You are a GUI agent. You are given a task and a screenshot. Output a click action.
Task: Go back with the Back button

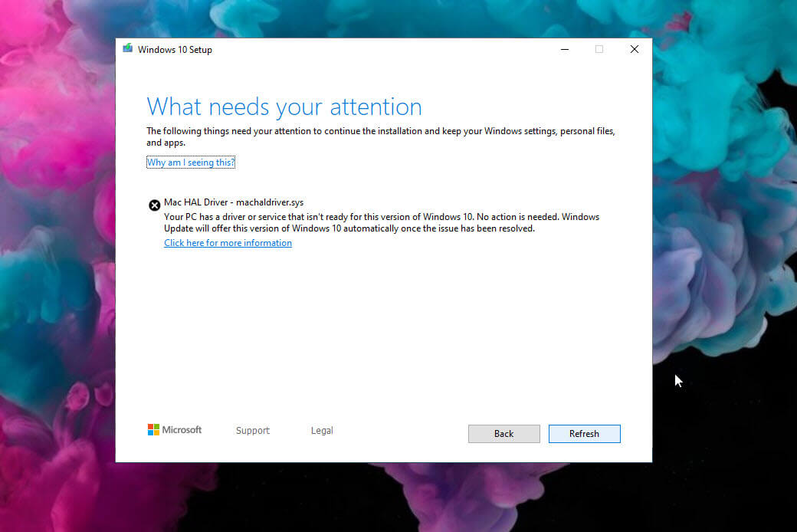503,434
